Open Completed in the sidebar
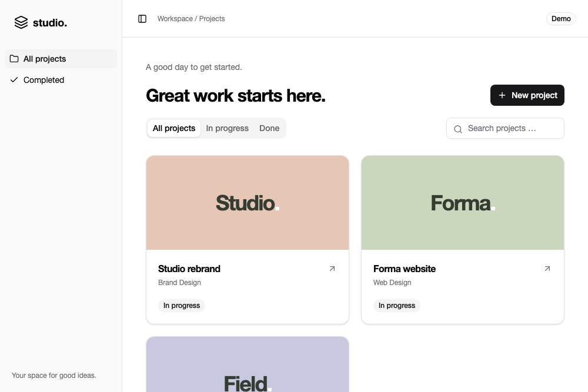Screen dimensions: 588x392 coord(61,80)
